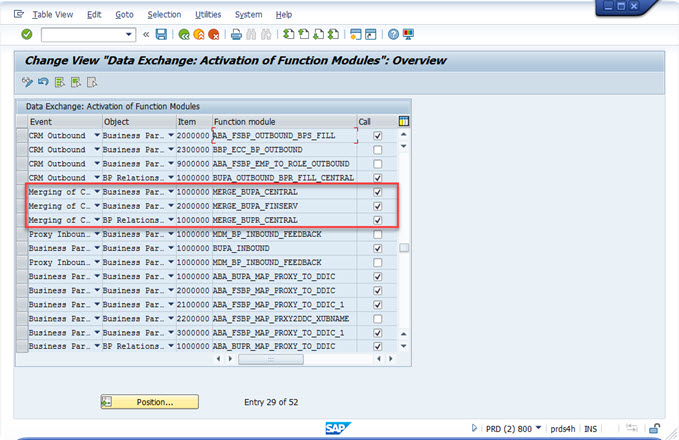
Task: Open the Help menu
Action: 284,14
